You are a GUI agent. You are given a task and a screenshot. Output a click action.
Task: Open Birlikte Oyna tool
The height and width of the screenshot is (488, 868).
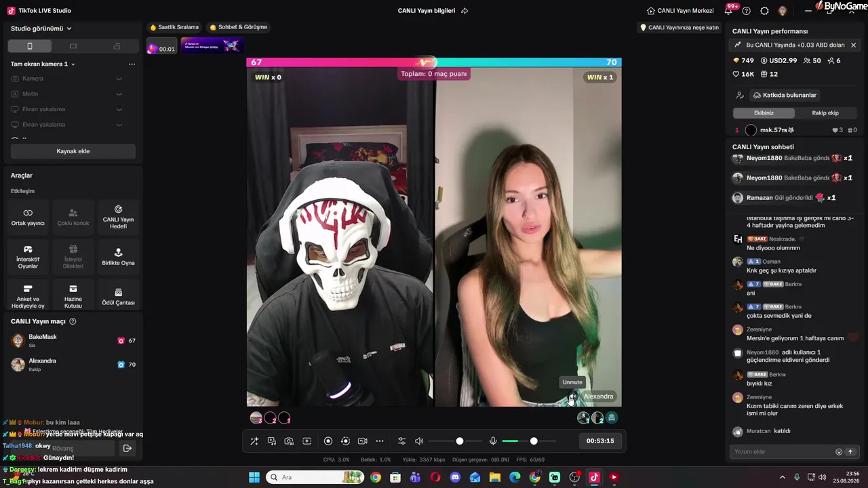[118, 257]
